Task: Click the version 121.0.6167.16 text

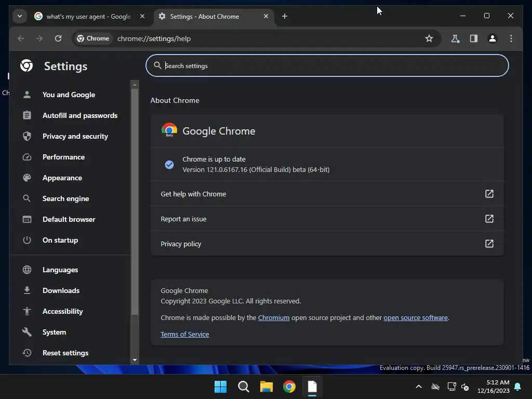Action: tap(256, 170)
